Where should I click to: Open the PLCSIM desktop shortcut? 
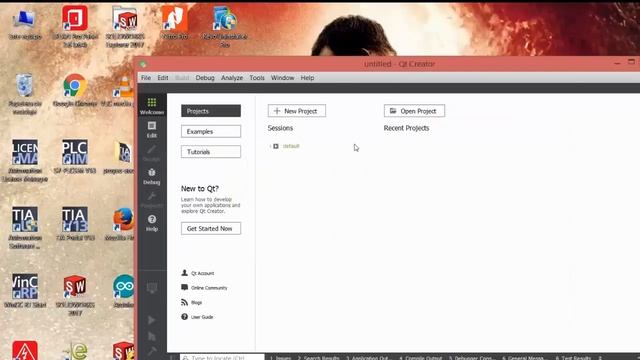pyautogui.click(x=75, y=157)
